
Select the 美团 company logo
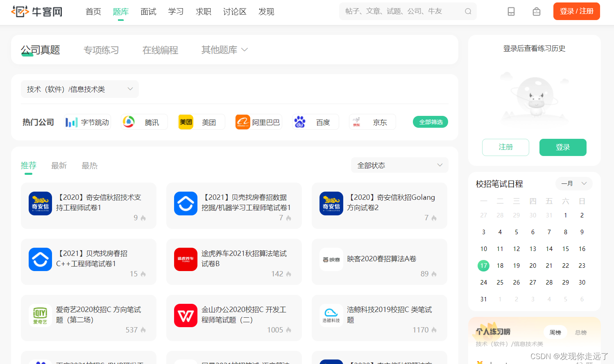click(186, 122)
